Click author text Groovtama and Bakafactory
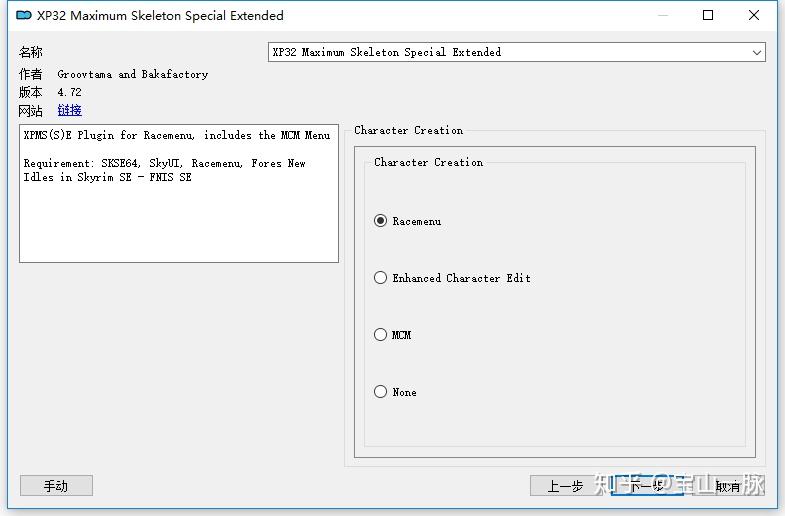 (133, 74)
